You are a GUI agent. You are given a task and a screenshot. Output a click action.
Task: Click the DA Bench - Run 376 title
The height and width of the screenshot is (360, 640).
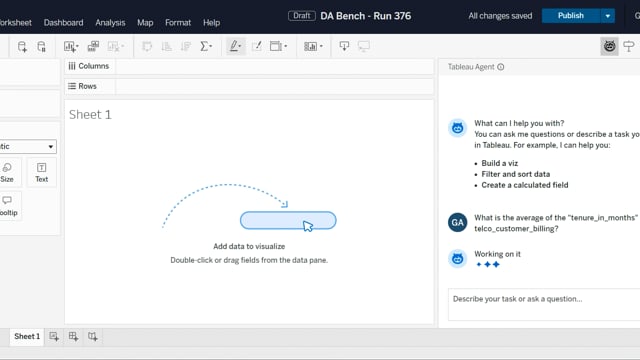(366, 16)
